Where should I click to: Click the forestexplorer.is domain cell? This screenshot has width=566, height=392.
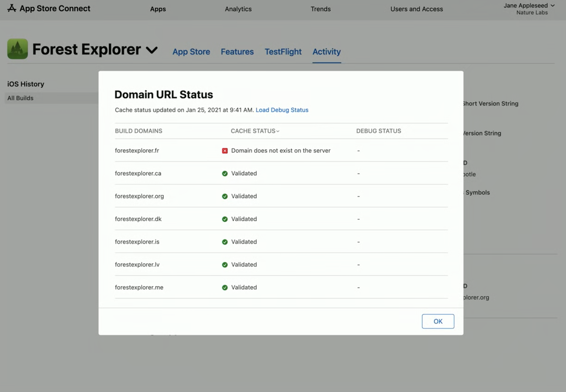pyautogui.click(x=137, y=242)
